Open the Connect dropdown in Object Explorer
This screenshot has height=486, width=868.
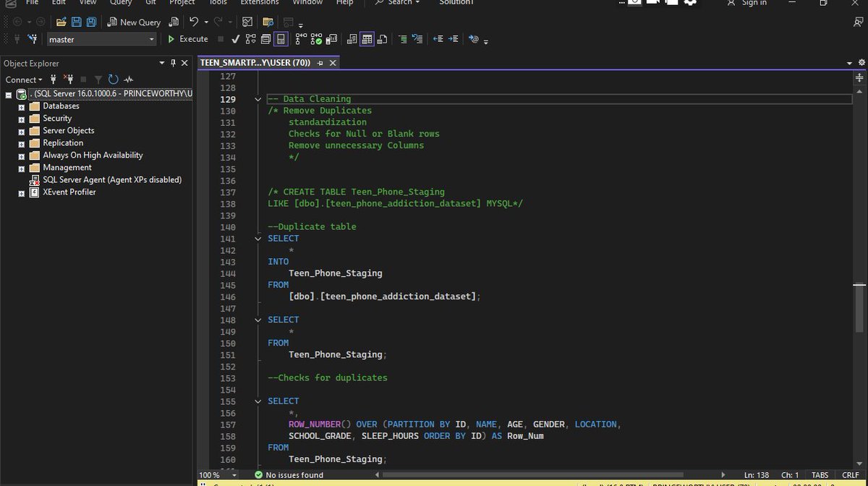point(24,80)
